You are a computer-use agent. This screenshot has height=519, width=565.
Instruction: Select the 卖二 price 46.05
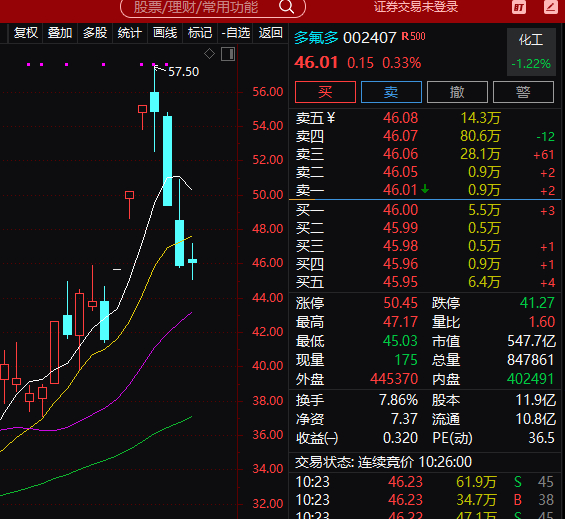400,172
